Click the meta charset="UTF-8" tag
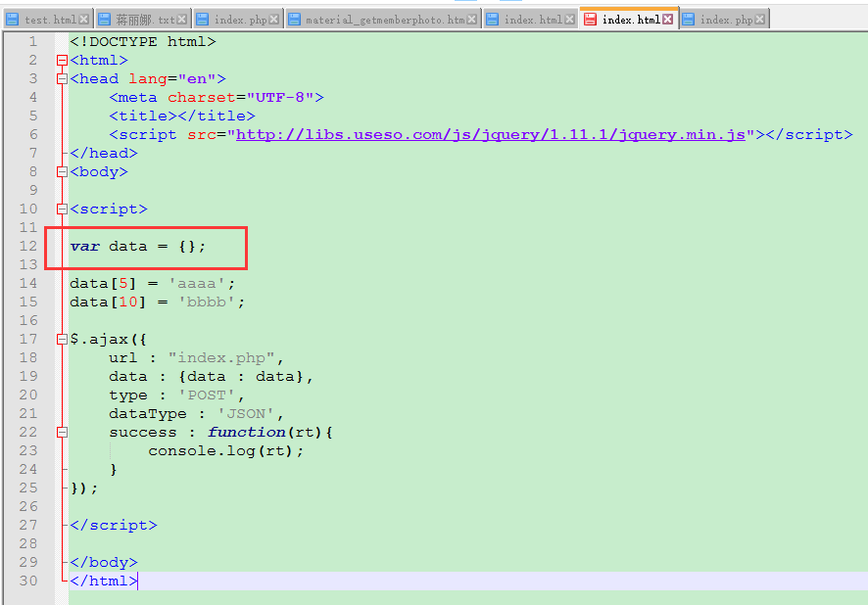Viewport: 868px width, 605px height. click(x=217, y=98)
